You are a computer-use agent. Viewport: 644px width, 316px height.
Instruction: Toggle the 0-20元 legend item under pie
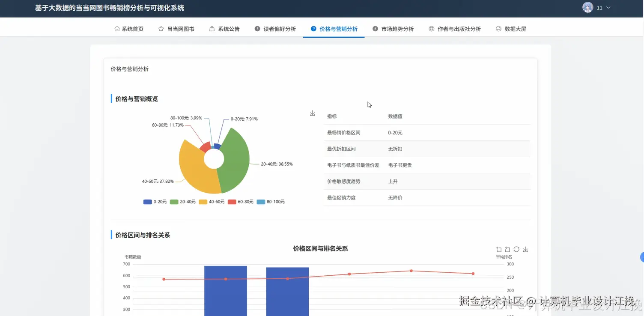click(155, 202)
